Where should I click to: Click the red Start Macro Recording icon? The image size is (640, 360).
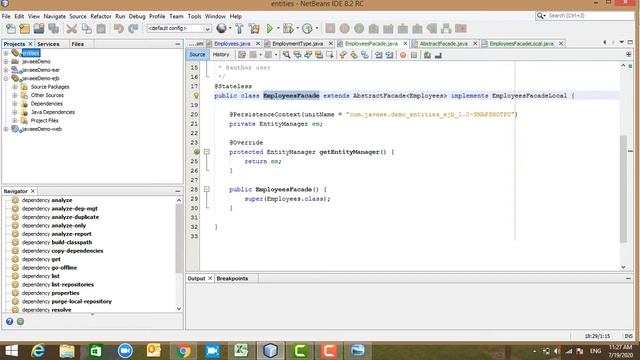(x=403, y=55)
